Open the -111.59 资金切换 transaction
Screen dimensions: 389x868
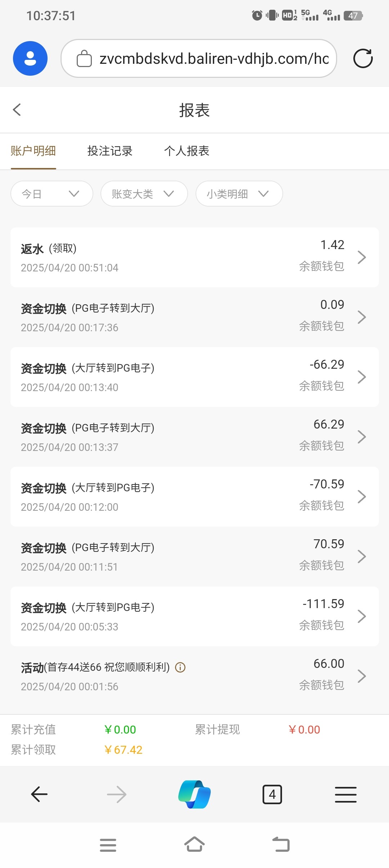pyautogui.click(x=194, y=616)
